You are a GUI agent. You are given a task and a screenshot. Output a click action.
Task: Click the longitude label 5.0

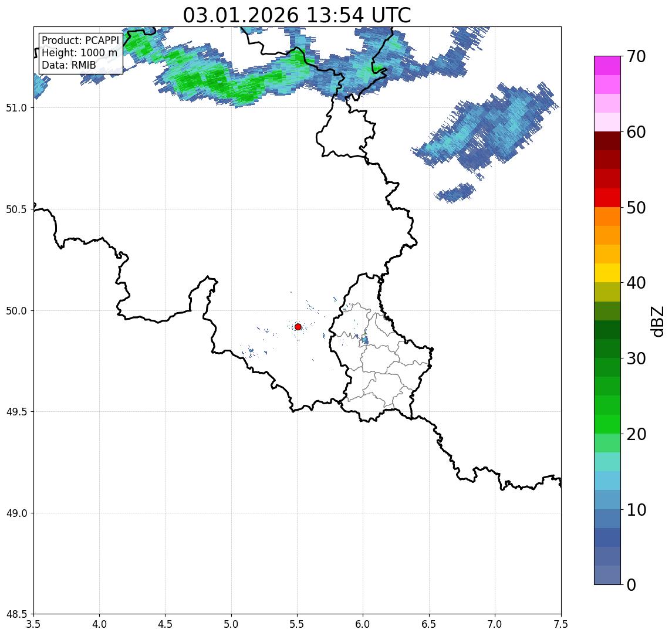(x=231, y=624)
